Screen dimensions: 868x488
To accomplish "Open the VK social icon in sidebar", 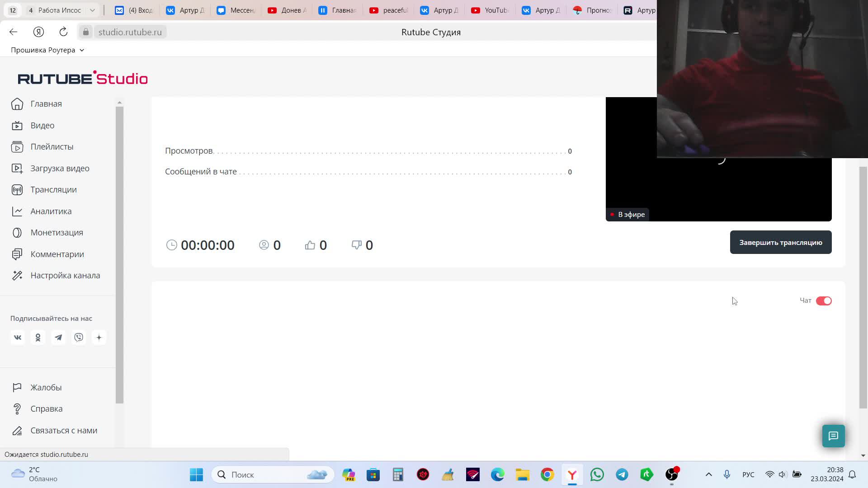I will click(18, 338).
